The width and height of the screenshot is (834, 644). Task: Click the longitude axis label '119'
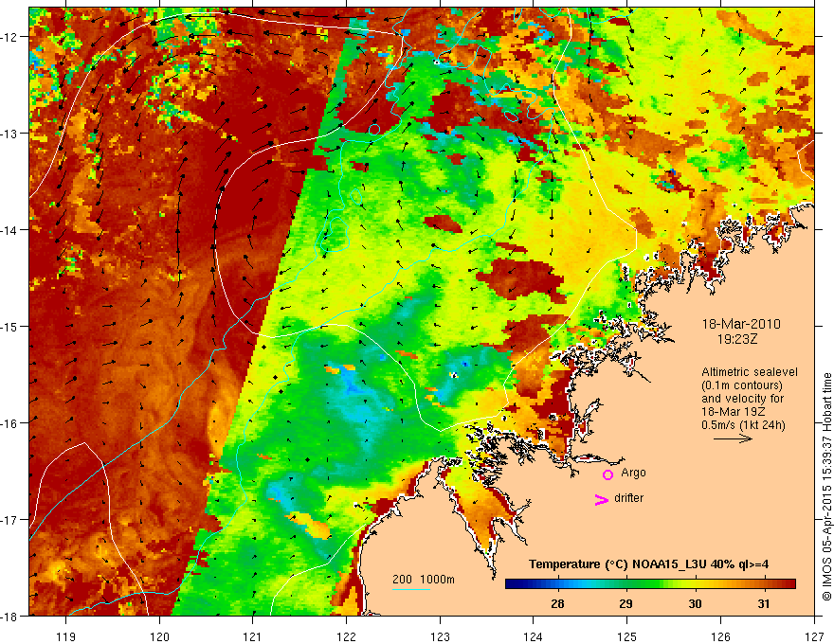point(66,636)
